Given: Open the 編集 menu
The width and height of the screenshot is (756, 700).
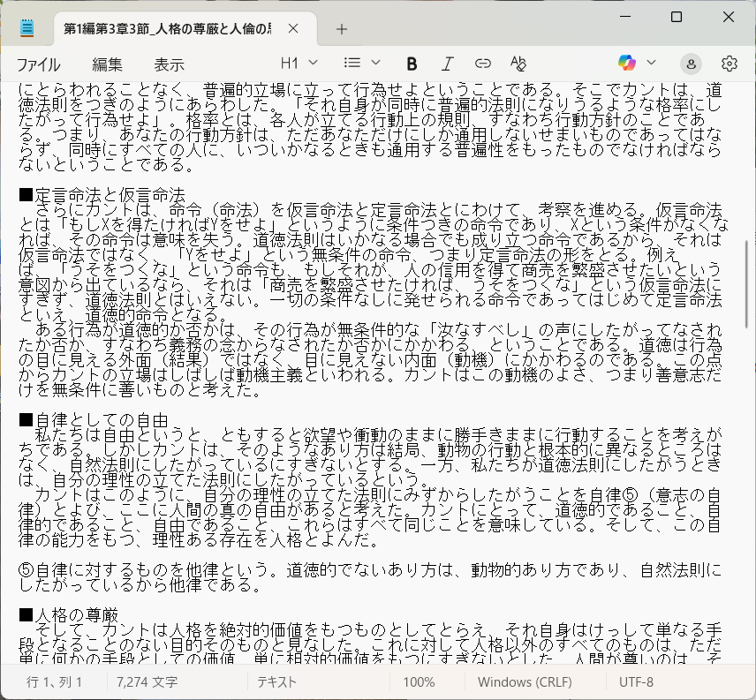Looking at the screenshot, I should pos(108,64).
